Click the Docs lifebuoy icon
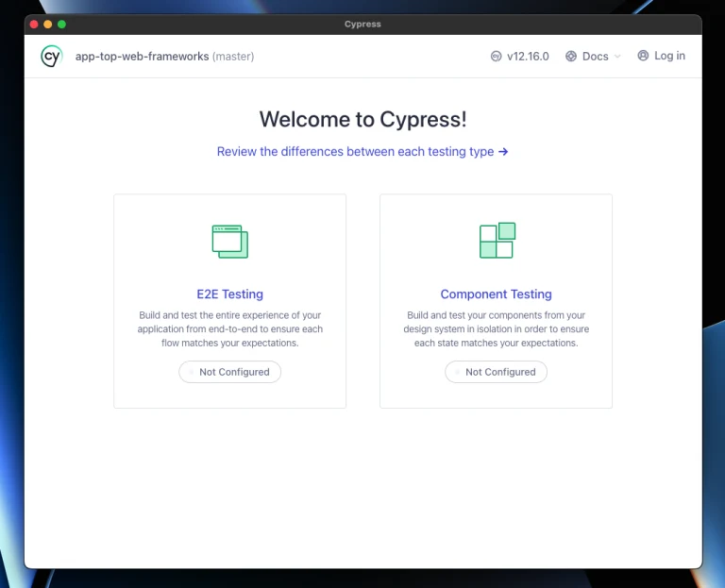 click(x=571, y=57)
